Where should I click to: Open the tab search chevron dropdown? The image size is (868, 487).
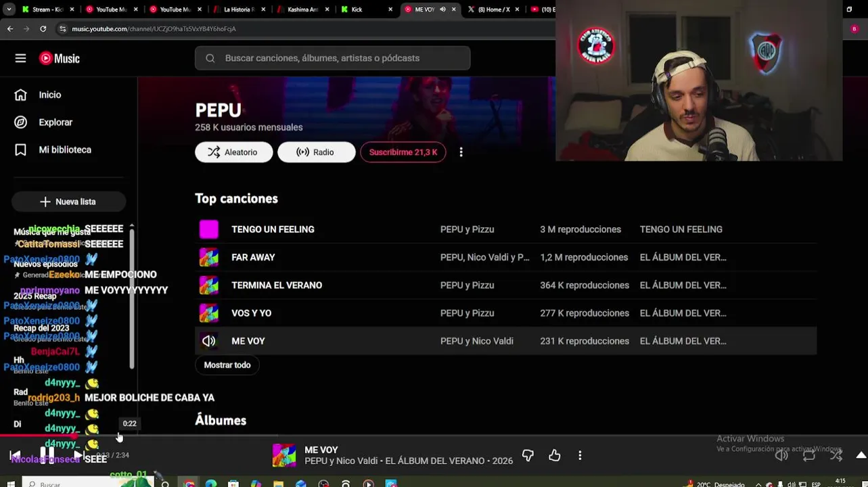[10, 9]
